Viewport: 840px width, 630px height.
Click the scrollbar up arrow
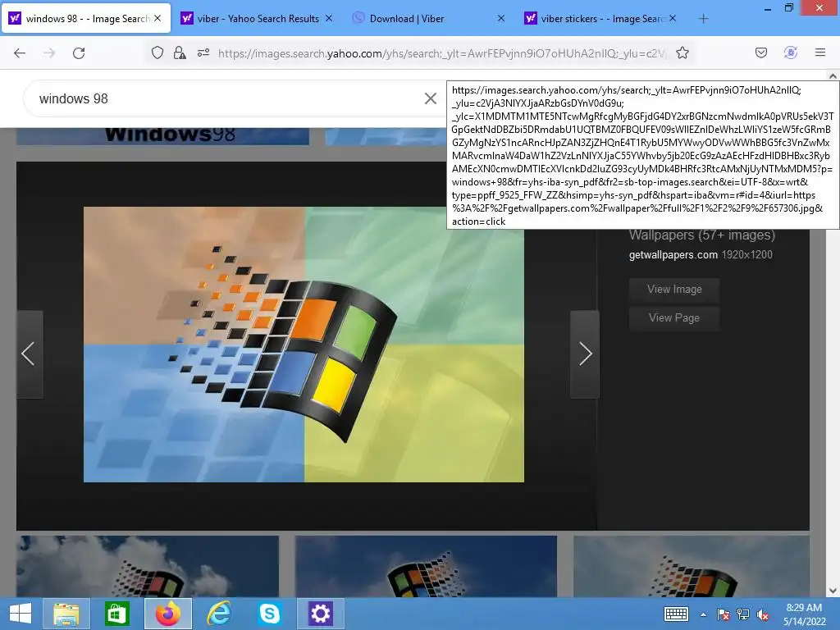(833, 76)
